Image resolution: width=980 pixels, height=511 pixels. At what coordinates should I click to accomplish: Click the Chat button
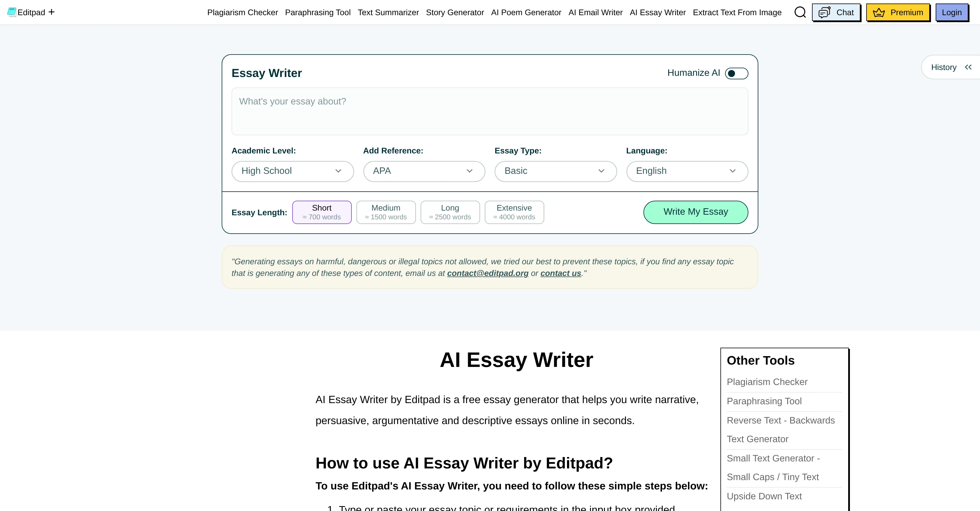coord(836,12)
